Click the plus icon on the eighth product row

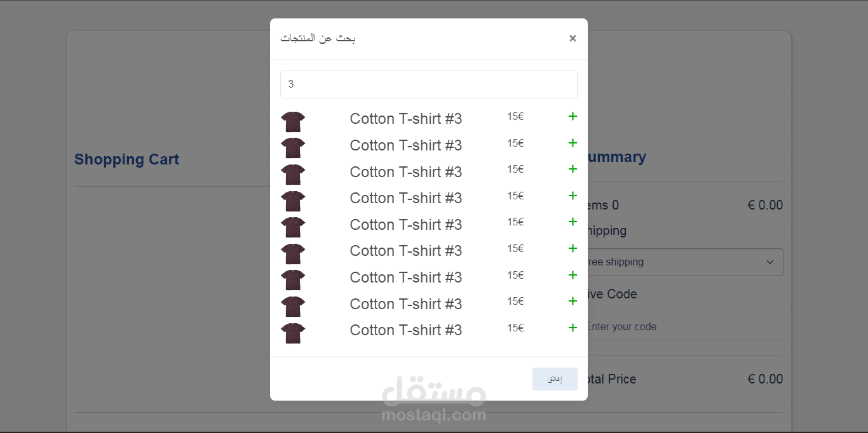[573, 301]
